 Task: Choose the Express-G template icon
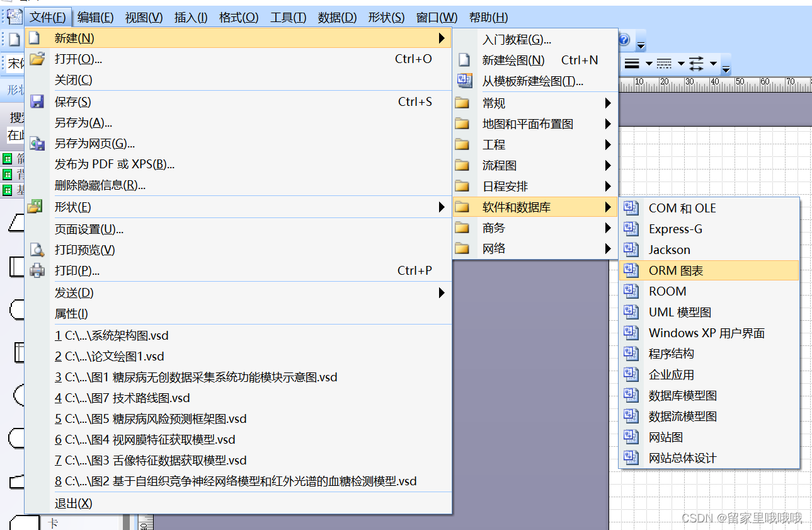(x=631, y=229)
